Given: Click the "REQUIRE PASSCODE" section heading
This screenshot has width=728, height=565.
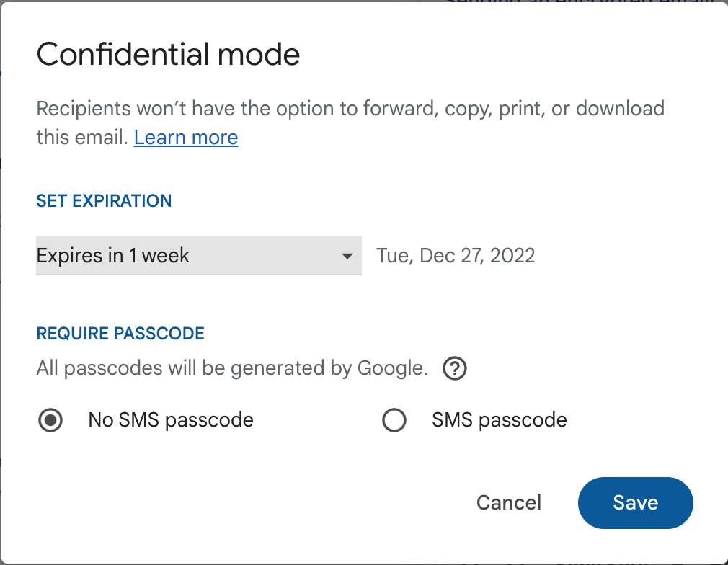Looking at the screenshot, I should coord(120,334).
